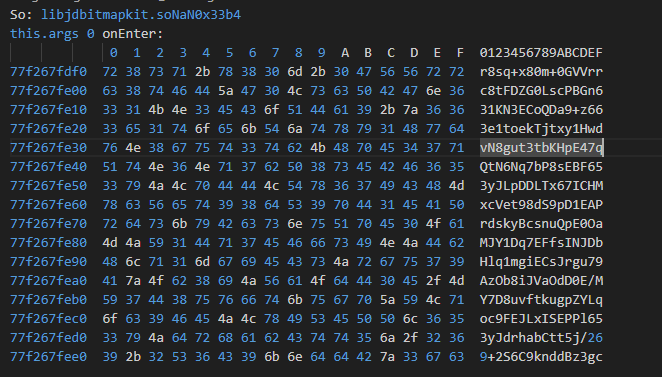The height and width of the screenshot is (377, 662).
Task: Click ASCII text c8tFDZG0LscPBGn6
Action: tap(541, 91)
